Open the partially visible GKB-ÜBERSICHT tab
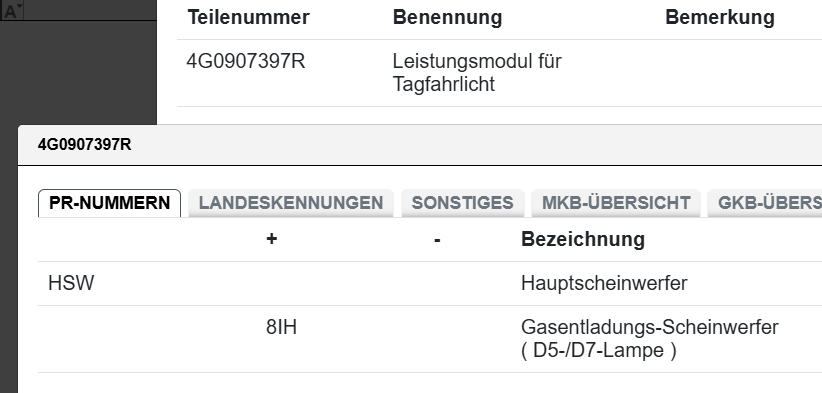Viewport: 822px width, 393px height. tap(765, 203)
